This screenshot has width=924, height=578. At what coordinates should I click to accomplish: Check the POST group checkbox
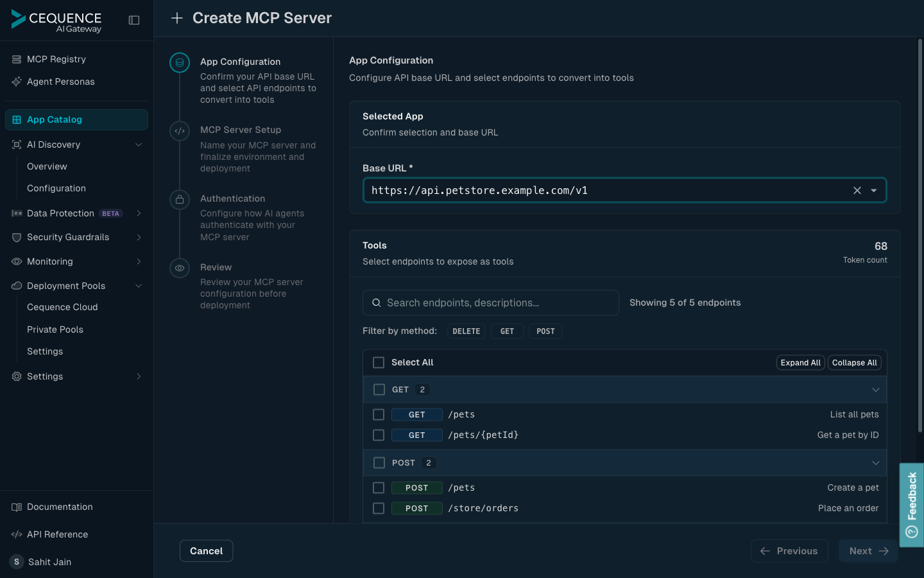pyautogui.click(x=379, y=462)
